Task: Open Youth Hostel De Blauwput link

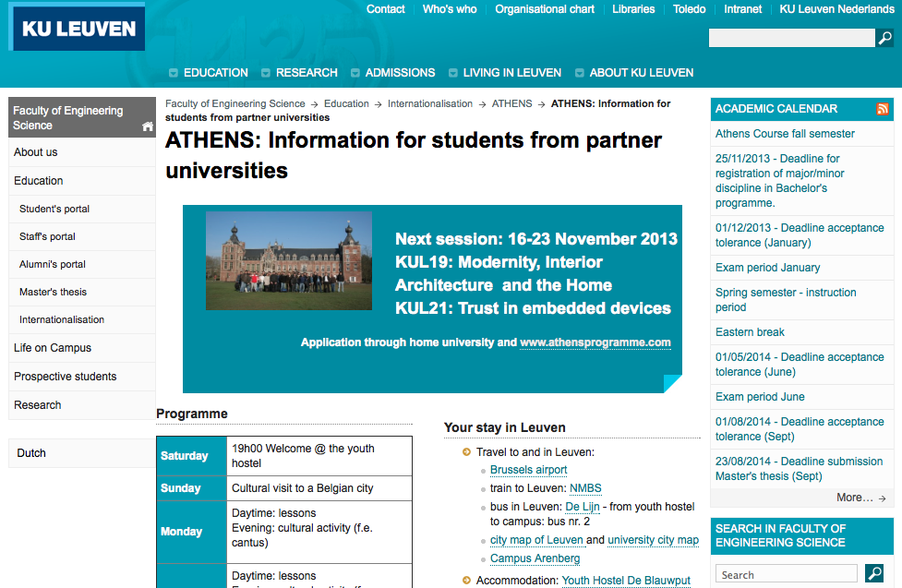Action: pyautogui.click(x=626, y=581)
